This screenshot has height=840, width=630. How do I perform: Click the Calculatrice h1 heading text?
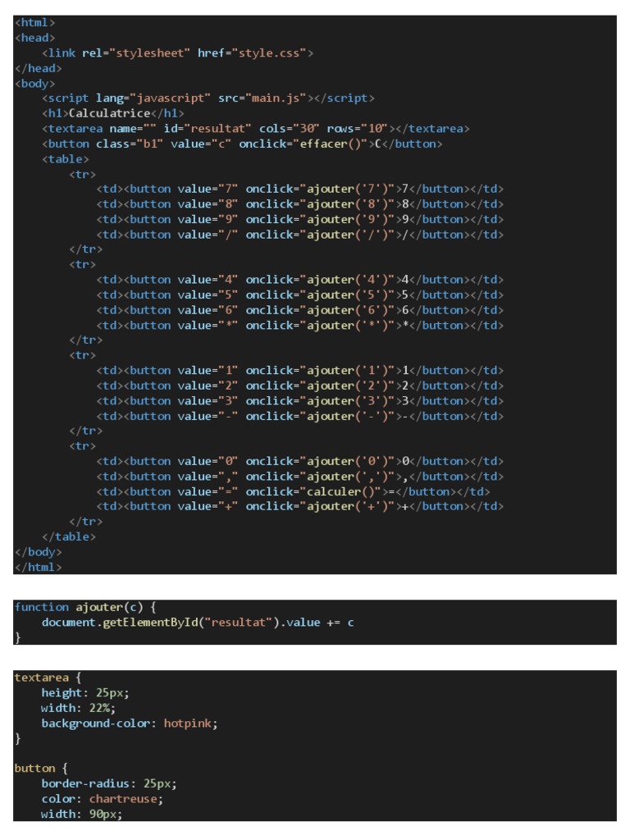pyautogui.click(x=110, y=113)
